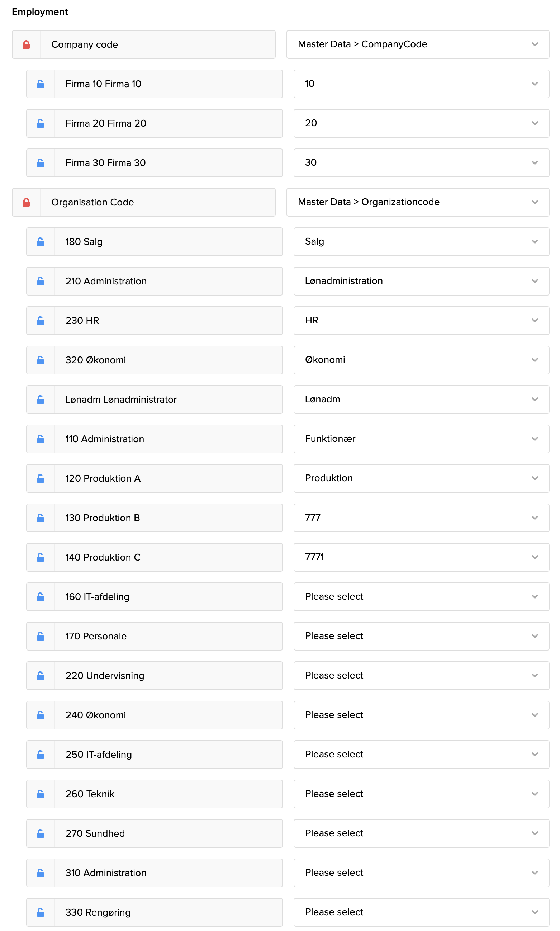Screen dimensions: 560x931
Task: Click the red lock icon beside Company code
Action: point(26,44)
